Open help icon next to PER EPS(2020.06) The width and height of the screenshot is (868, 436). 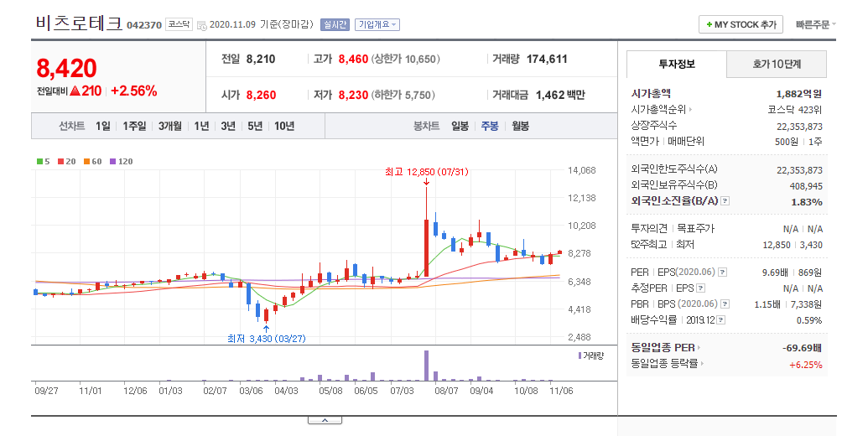click(x=722, y=272)
